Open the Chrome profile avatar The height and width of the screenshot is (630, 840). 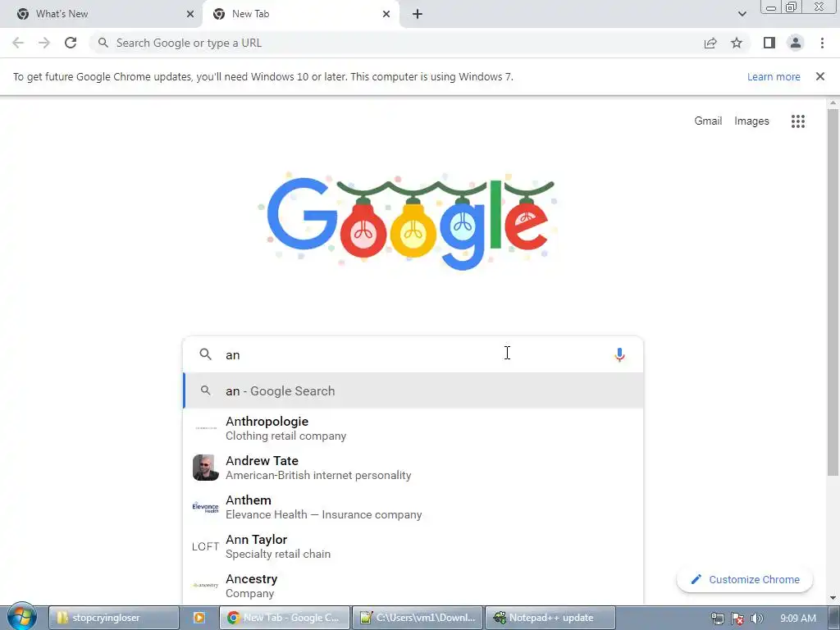[796, 43]
